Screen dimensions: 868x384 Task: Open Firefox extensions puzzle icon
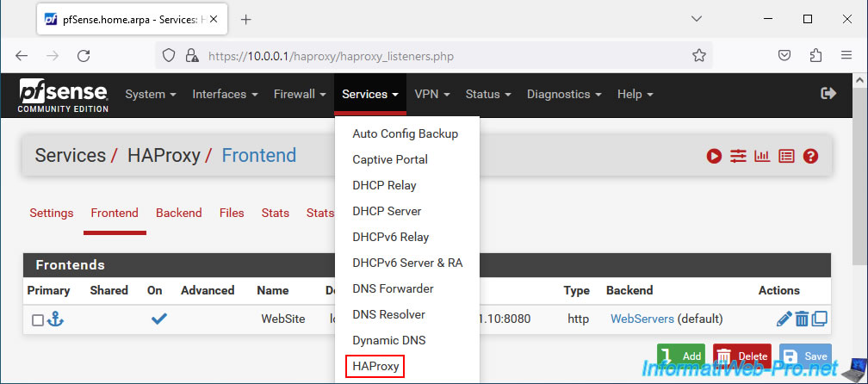tap(815, 55)
